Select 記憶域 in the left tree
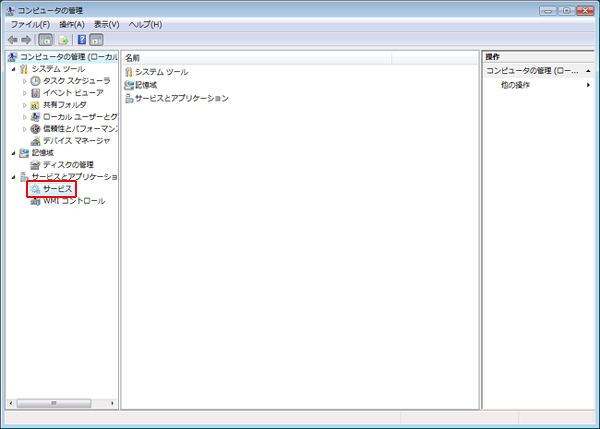The height and width of the screenshot is (429, 600). point(42,153)
